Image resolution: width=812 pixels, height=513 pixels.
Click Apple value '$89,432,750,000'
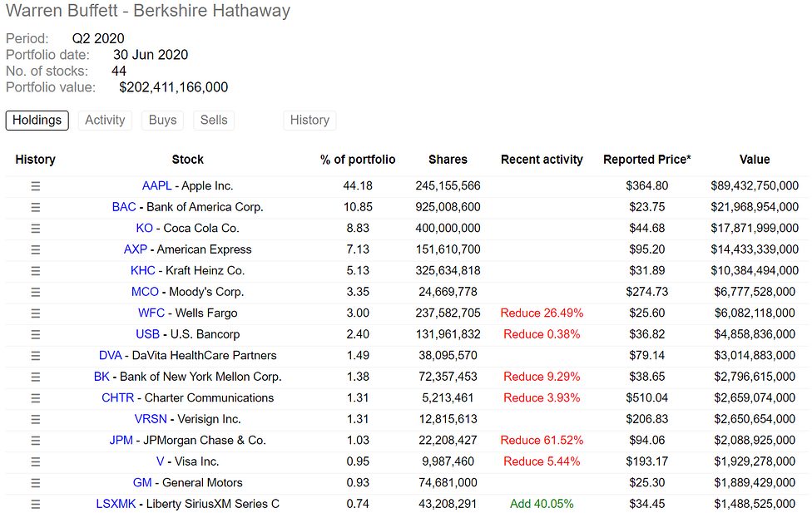(755, 186)
